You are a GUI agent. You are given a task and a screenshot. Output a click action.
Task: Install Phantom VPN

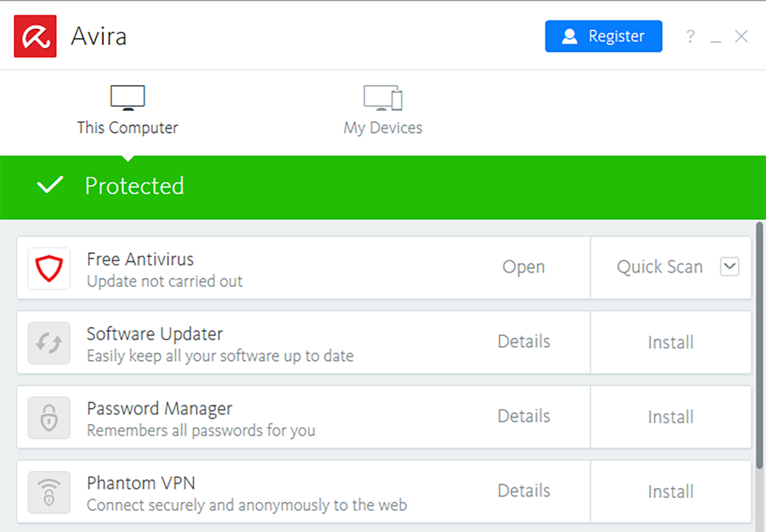(671, 492)
